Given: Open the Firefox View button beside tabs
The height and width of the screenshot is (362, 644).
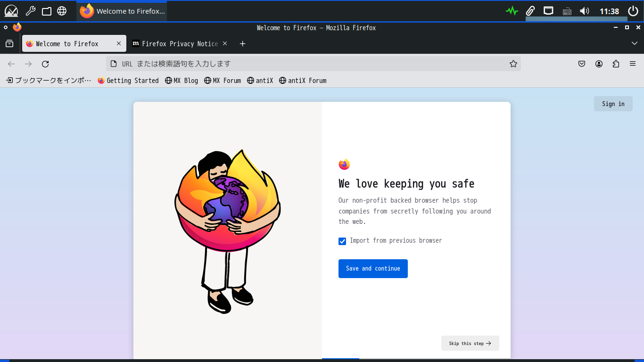Looking at the screenshot, I should click(9, 44).
